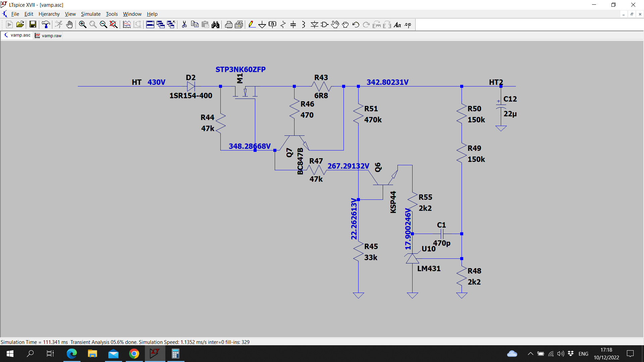644x362 pixels.
Task: Open Find with the binoculars icon
Action: [x=215, y=24]
